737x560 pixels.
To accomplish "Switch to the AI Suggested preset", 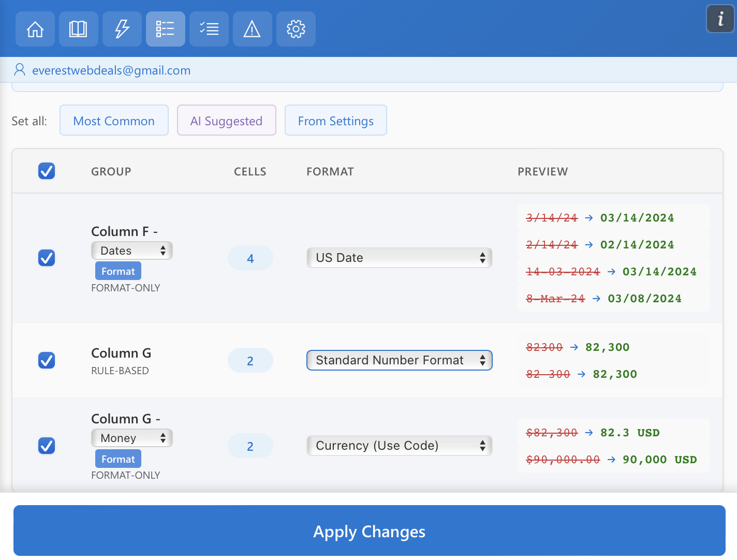I will pos(226,120).
